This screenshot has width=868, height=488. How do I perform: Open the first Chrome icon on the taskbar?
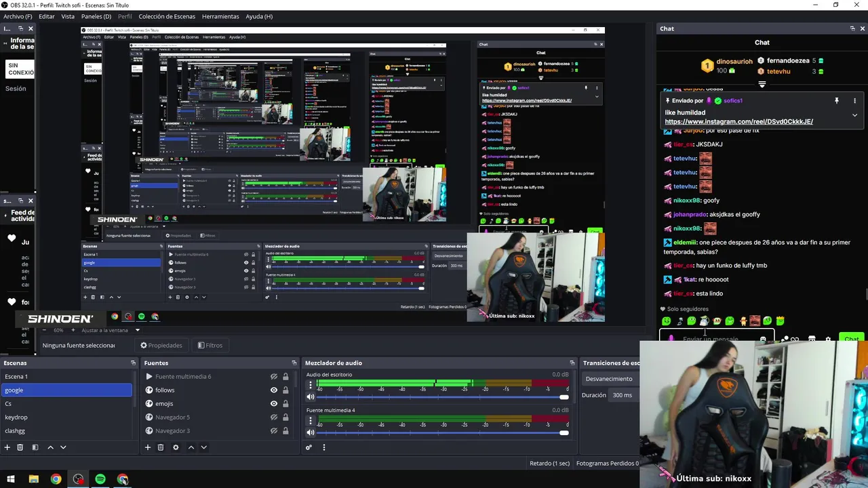(56, 479)
